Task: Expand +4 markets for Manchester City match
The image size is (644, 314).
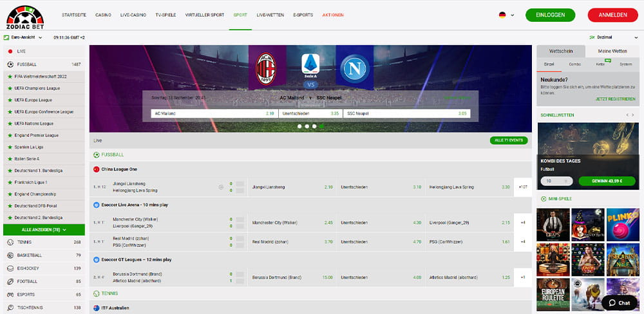Action: click(x=523, y=223)
